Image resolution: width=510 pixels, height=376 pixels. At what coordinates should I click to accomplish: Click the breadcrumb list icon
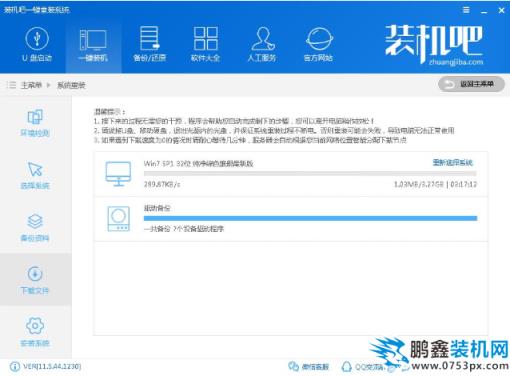tap(12, 85)
